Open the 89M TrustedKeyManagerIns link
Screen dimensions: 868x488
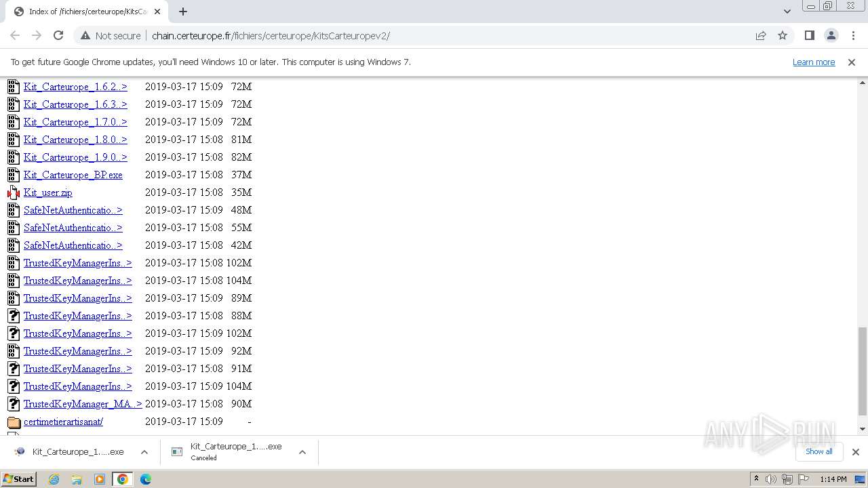pos(78,298)
